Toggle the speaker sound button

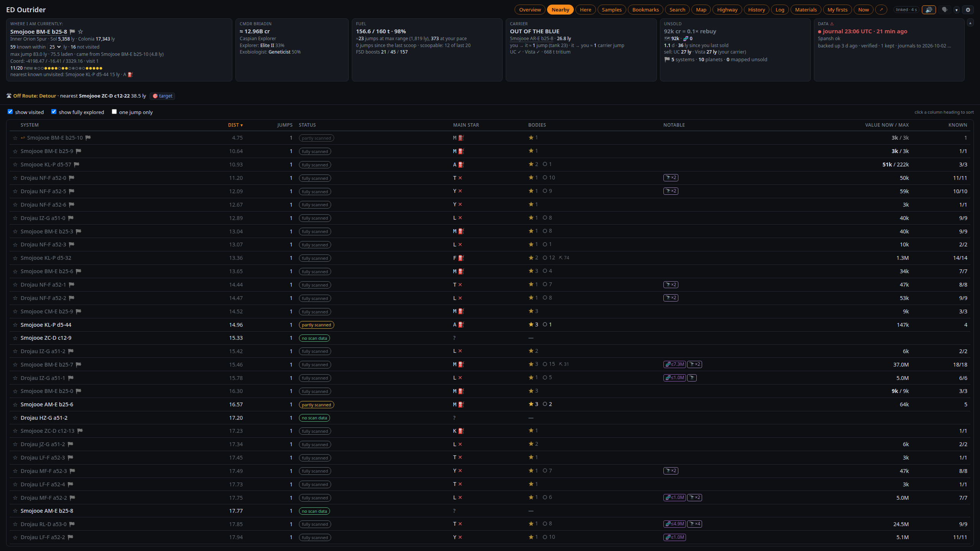(x=929, y=10)
